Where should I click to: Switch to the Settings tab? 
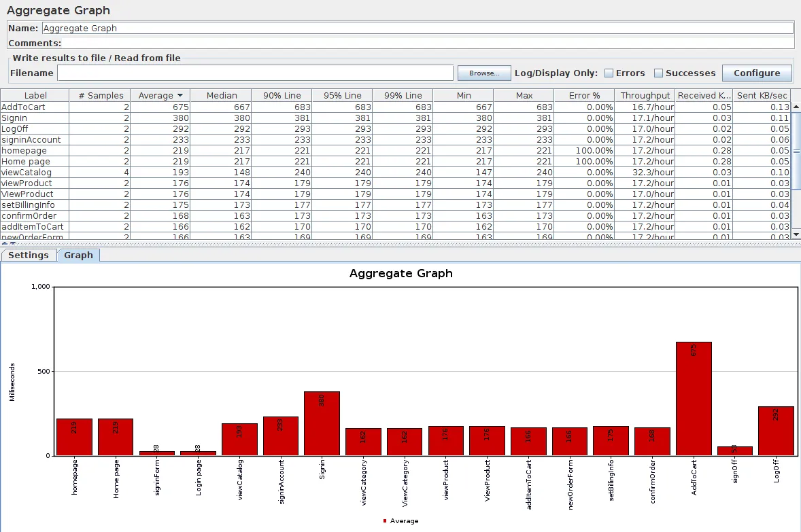click(x=29, y=255)
